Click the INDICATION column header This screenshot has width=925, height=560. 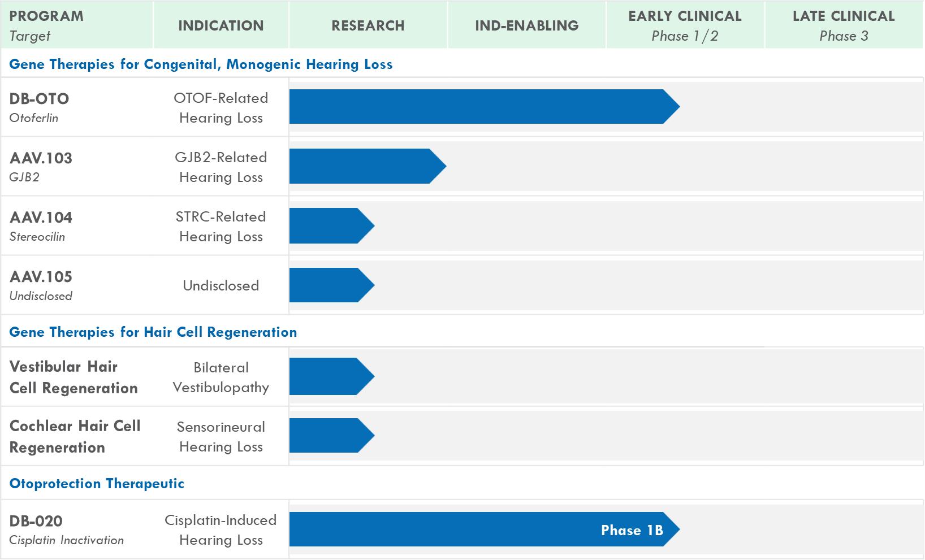(x=221, y=25)
